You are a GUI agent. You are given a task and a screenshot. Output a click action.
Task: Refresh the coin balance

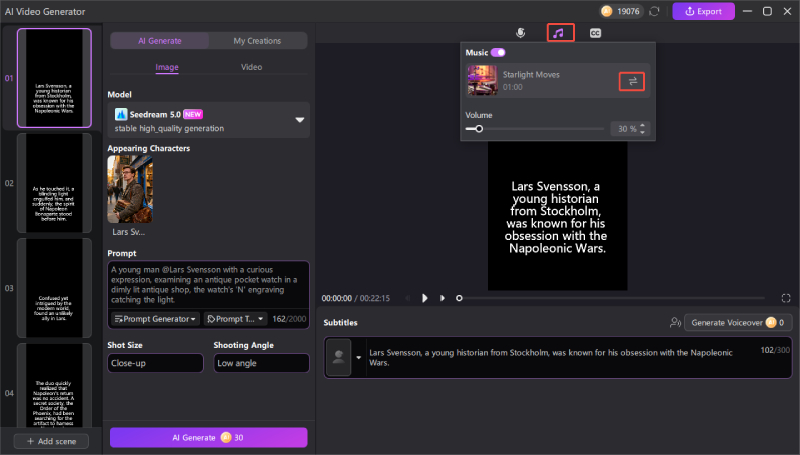[x=654, y=11]
